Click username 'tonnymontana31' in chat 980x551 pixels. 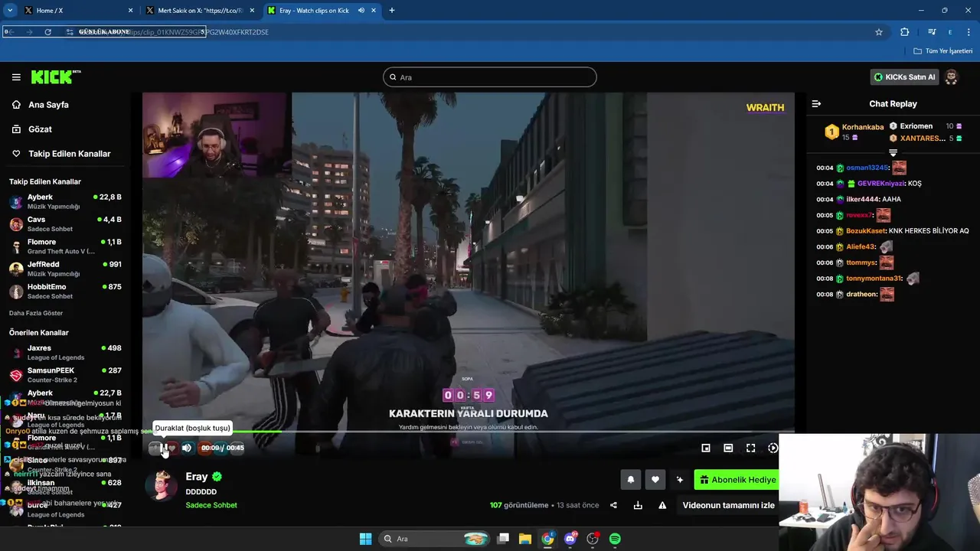pyautogui.click(x=874, y=279)
